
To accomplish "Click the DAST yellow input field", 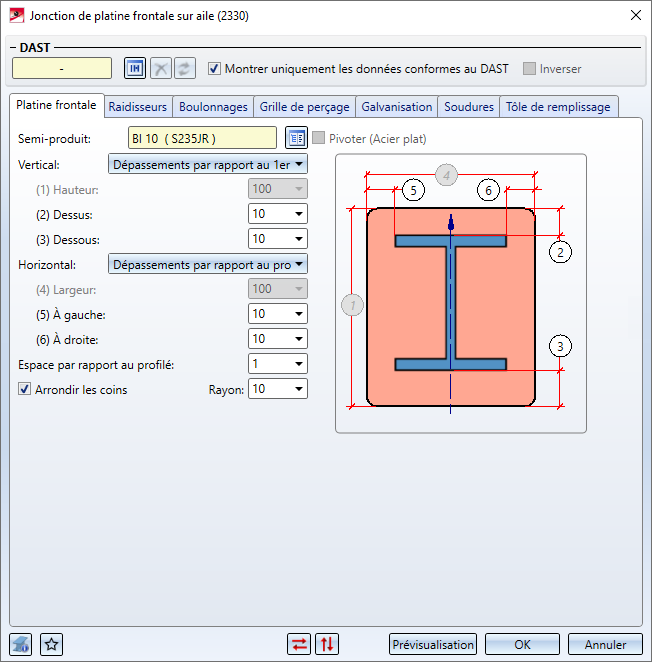I will tap(62, 68).
